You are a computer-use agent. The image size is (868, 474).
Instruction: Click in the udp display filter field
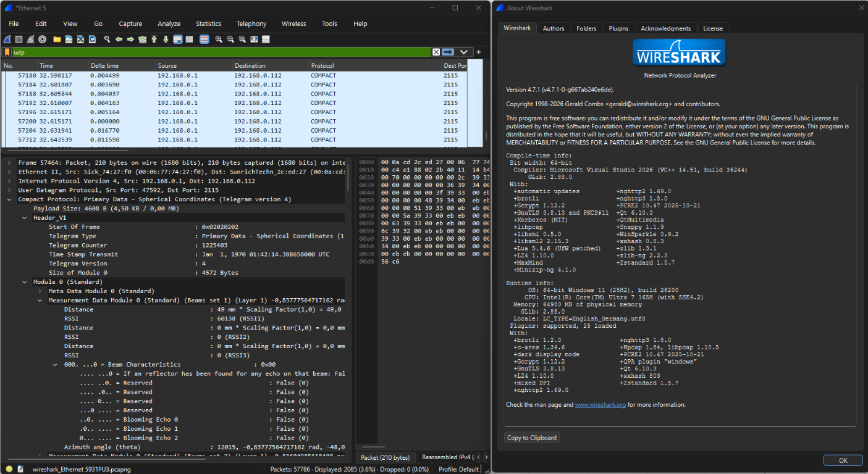(221, 52)
